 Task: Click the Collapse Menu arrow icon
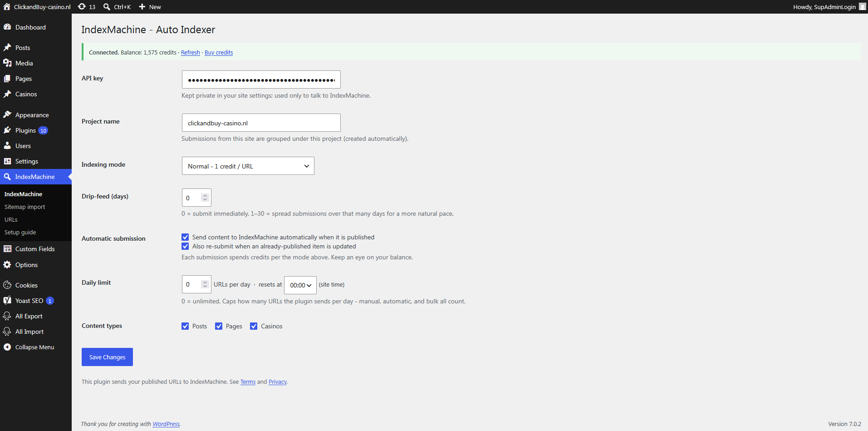(7, 347)
